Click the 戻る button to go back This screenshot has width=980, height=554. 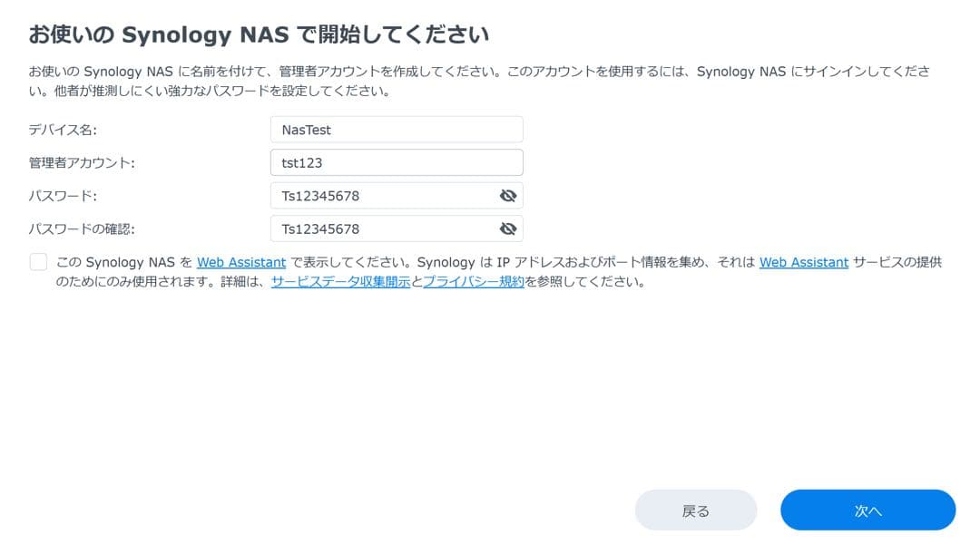pyautogui.click(x=696, y=510)
